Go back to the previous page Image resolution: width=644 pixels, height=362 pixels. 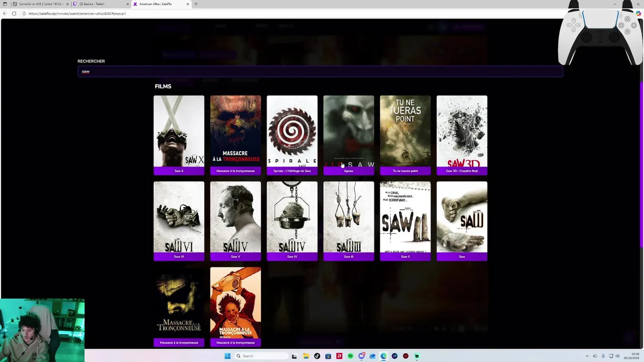(5, 14)
